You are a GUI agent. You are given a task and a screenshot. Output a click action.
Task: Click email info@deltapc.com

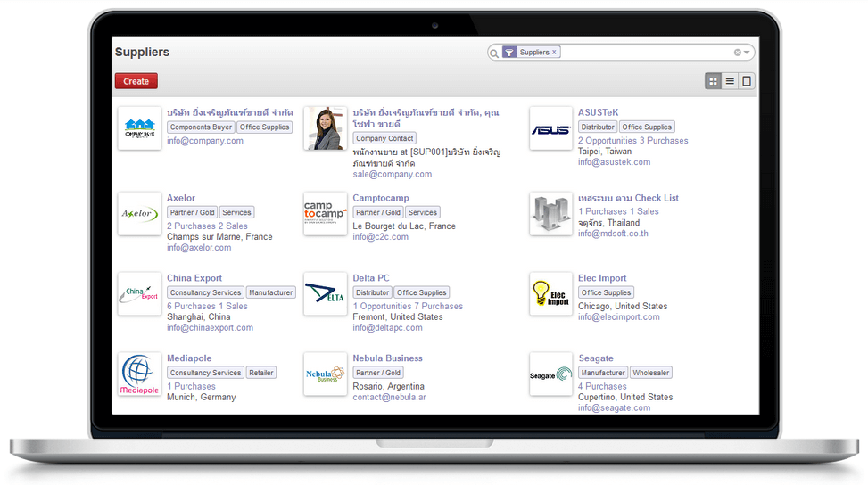tap(387, 328)
